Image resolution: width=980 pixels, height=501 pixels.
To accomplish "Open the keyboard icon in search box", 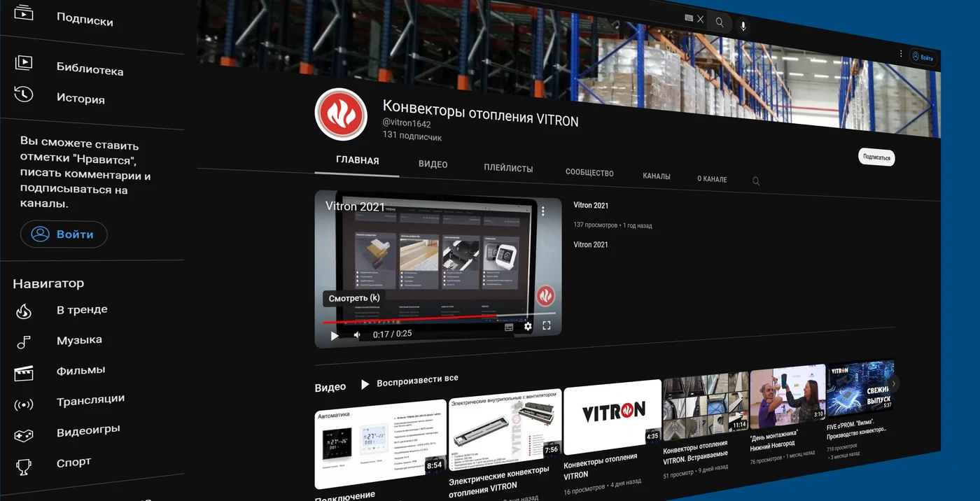I will [x=689, y=18].
